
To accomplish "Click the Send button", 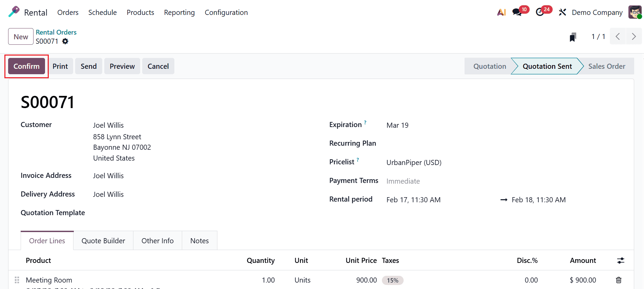I will (89, 66).
